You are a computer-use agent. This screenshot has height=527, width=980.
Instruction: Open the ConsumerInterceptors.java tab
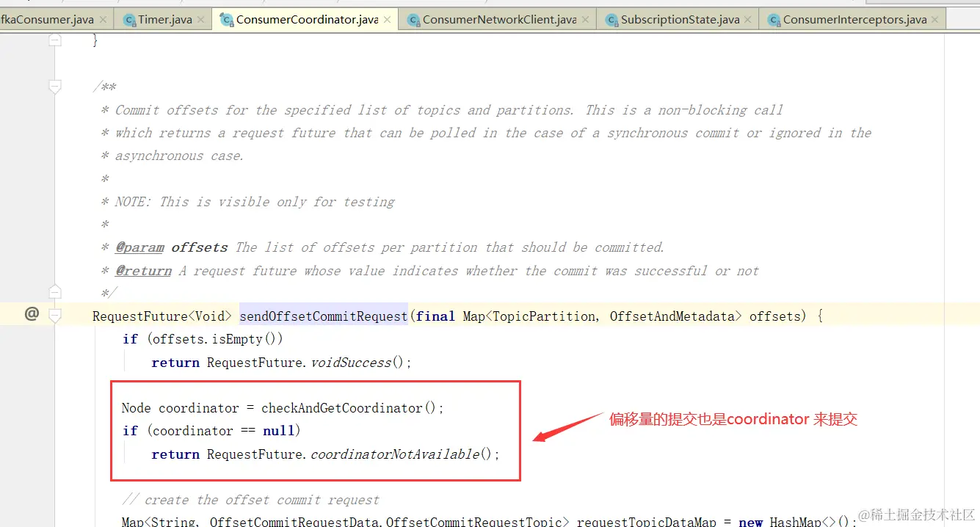[853, 20]
